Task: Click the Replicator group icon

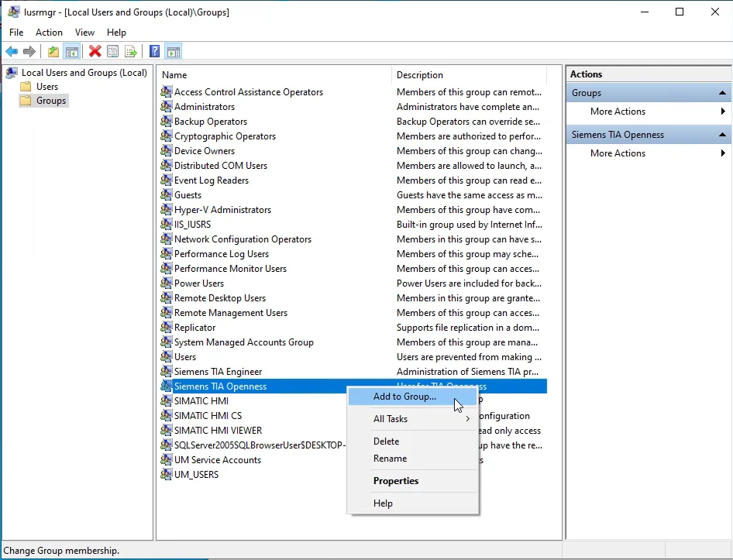Action: click(x=166, y=327)
